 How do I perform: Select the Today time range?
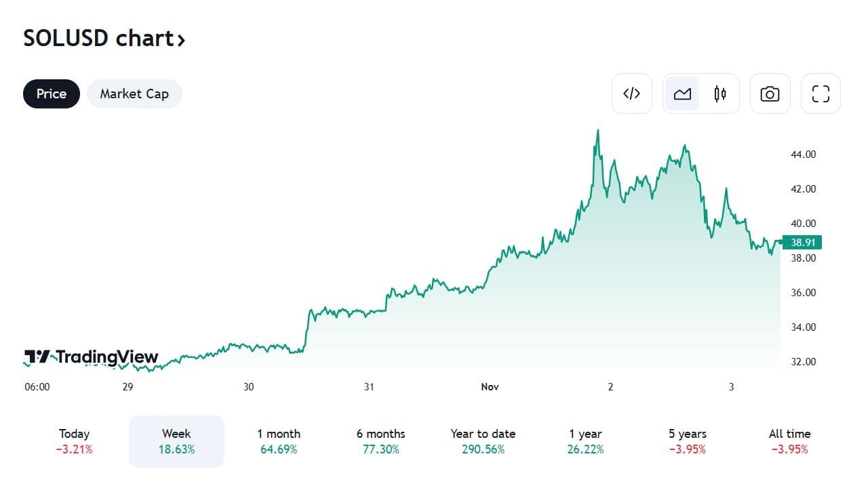[x=75, y=441]
